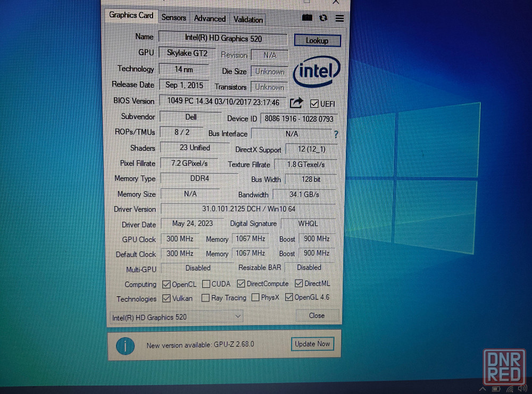The width and height of the screenshot is (532, 394).
Task: Close the GPU-Z window with the X
Action: click(x=336, y=2)
